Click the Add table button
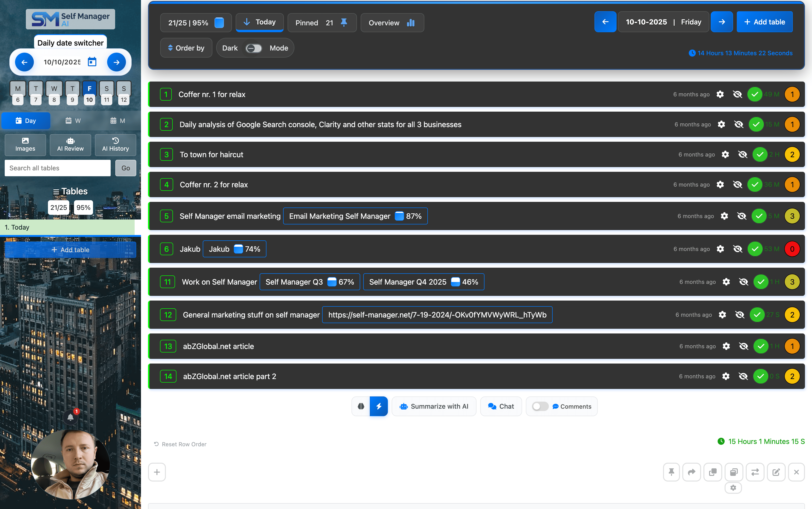 pos(765,22)
